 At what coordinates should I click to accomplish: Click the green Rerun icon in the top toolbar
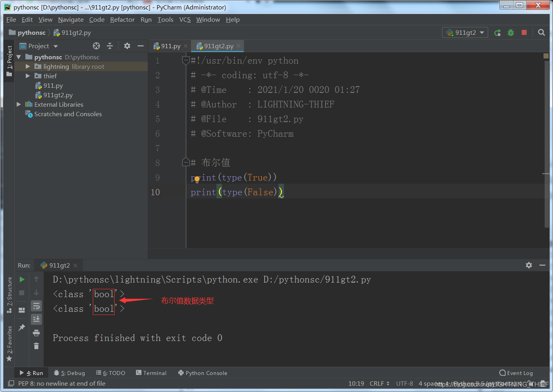point(498,33)
